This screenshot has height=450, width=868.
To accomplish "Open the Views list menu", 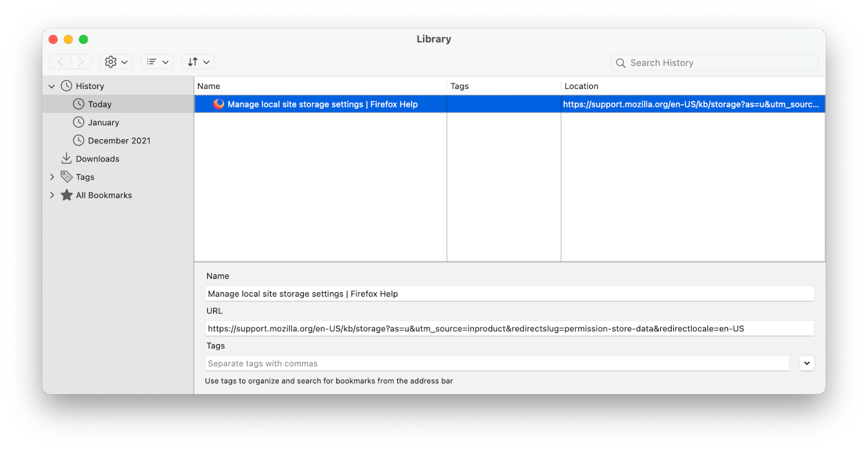I will pyautogui.click(x=157, y=62).
